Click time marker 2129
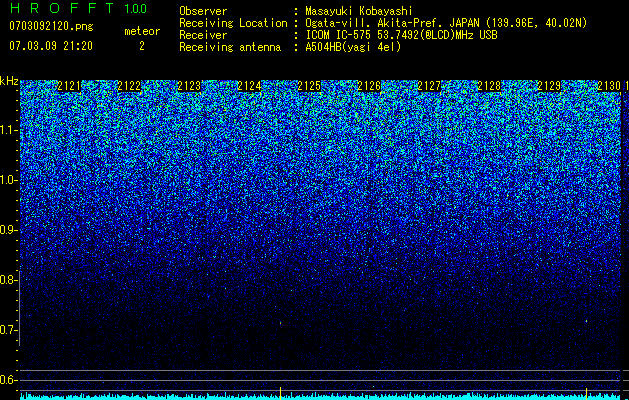The image size is (629, 400). coord(549,86)
